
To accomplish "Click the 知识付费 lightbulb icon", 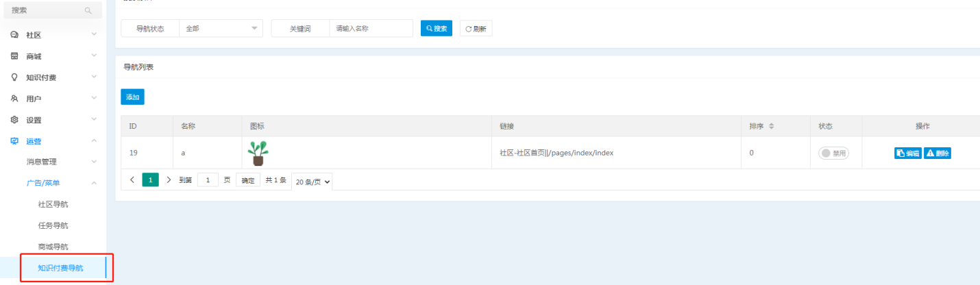I will click(14, 77).
